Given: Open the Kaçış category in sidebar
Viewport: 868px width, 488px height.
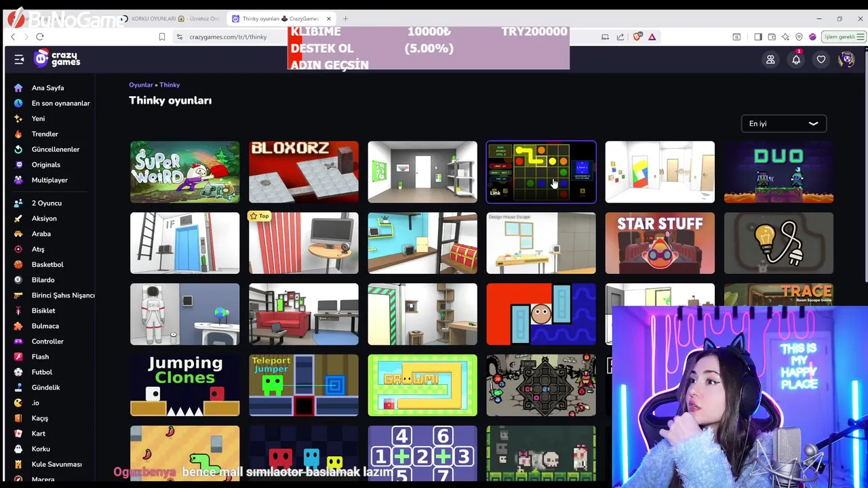Looking at the screenshot, I should click(x=39, y=418).
